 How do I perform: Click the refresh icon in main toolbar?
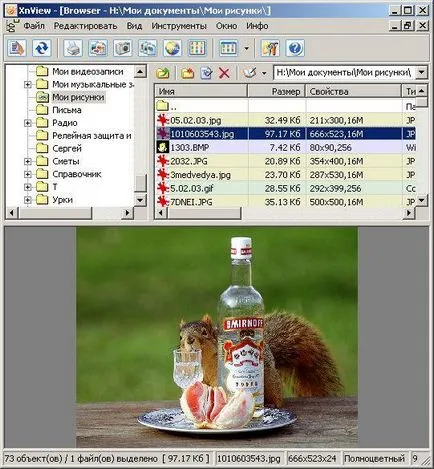click(x=42, y=48)
